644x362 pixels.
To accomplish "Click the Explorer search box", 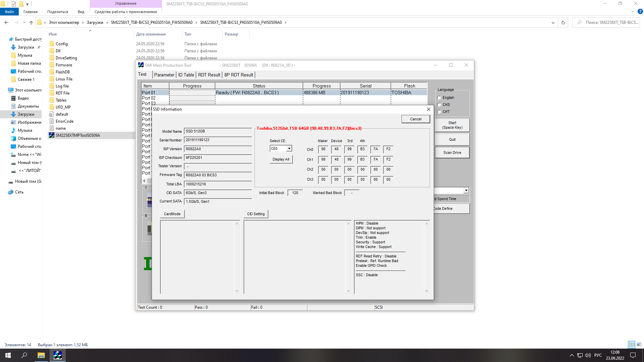I will pos(606,22).
